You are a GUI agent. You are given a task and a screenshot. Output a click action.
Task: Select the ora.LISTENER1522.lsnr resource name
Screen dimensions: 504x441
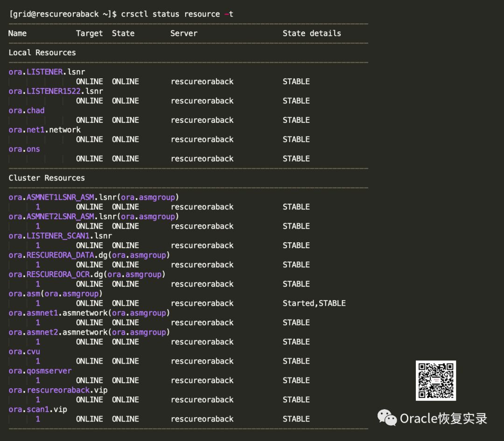[x=56, y=91]
